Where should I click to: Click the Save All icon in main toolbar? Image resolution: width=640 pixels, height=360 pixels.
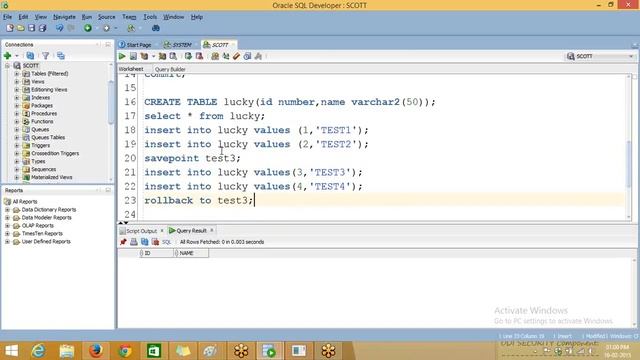(x=42, y=28)
